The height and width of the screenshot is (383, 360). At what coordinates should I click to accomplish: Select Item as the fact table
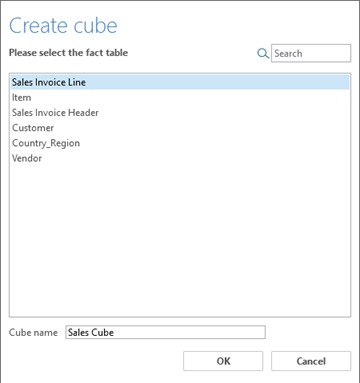point(180,97)
